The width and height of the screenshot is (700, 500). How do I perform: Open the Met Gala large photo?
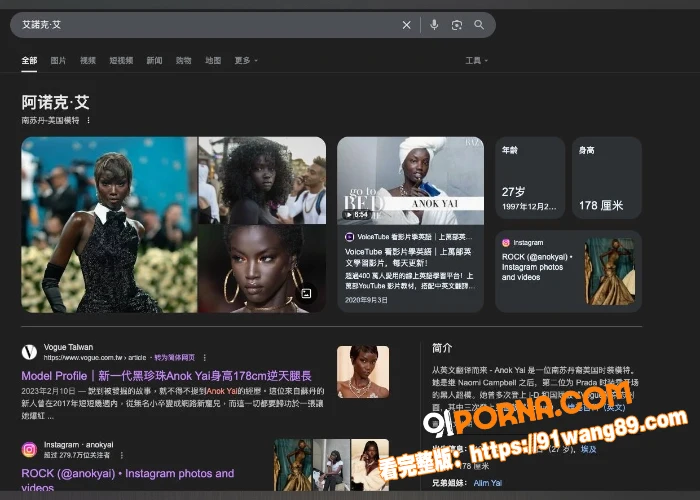pos(109,225)
